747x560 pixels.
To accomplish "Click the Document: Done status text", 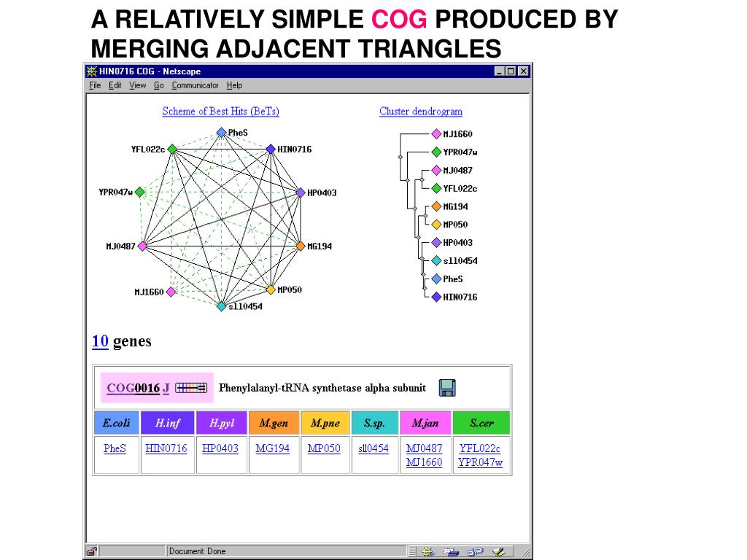I will 197,551.
